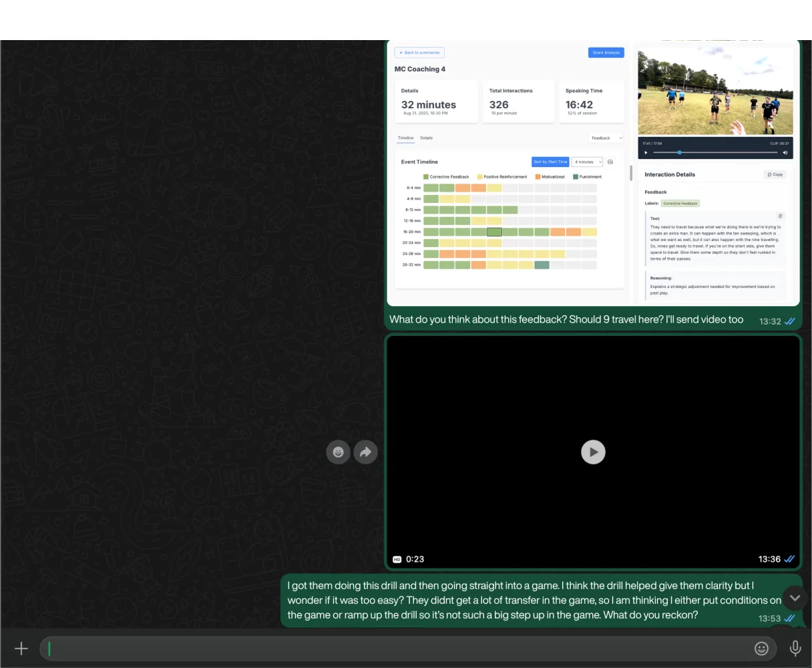Click the 24-28 min row label

pyautogui.click(x=411, y=254)
